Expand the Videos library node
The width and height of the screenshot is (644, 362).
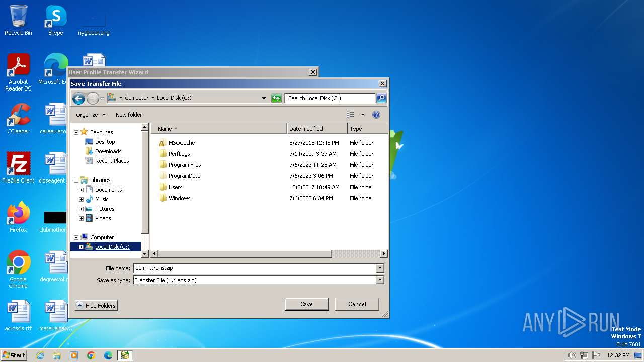[81, 218]
